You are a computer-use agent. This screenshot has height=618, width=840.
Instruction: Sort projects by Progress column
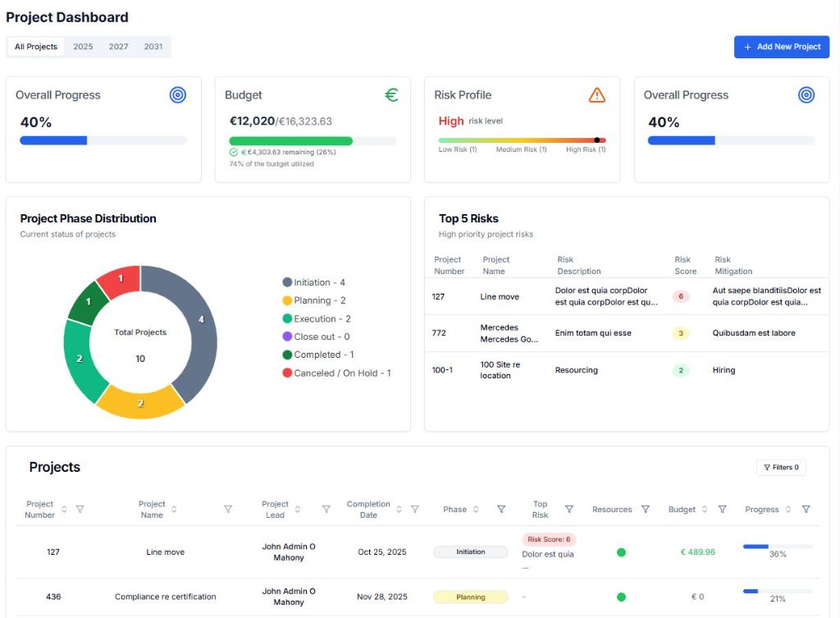click(787, 509)
